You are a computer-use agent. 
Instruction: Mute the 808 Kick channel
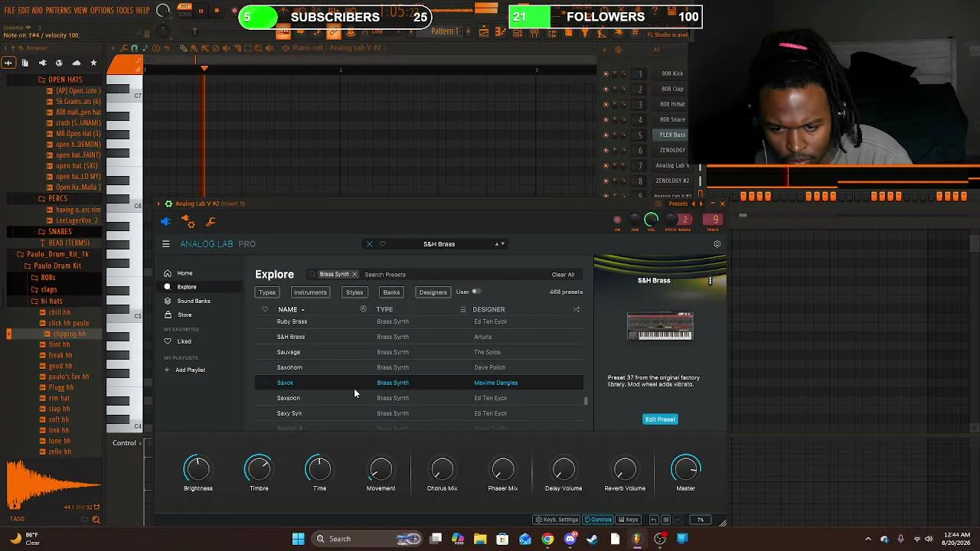pos(606,73)
